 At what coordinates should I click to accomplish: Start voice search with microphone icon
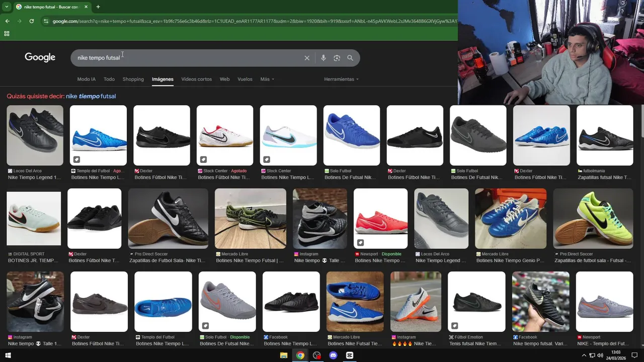tap(324, 58)
